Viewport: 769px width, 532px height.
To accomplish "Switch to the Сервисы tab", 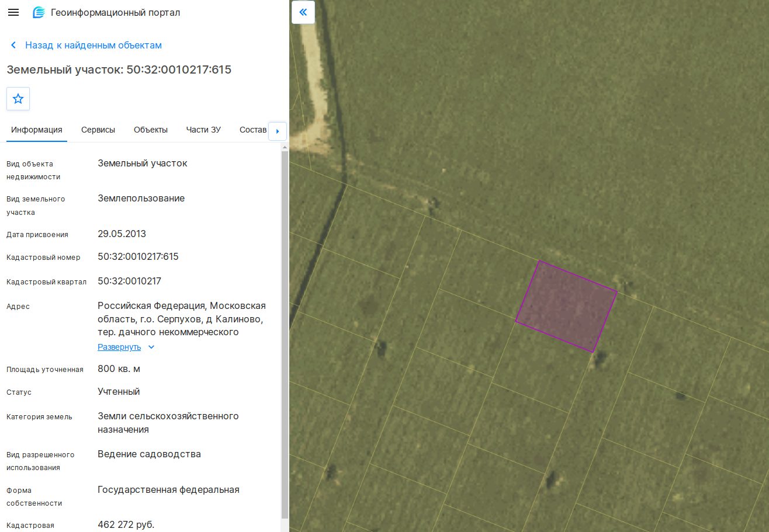I will (98, 130).
